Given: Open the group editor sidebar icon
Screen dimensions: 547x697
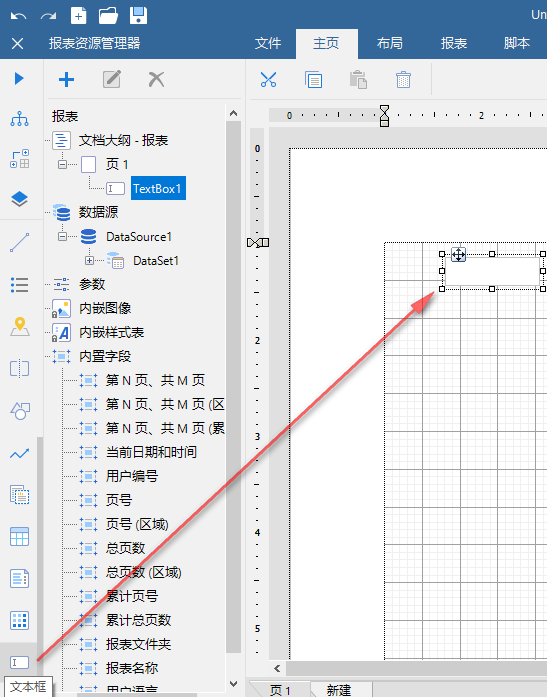Looking at the screenshot, I should click(x=20, y=159).
